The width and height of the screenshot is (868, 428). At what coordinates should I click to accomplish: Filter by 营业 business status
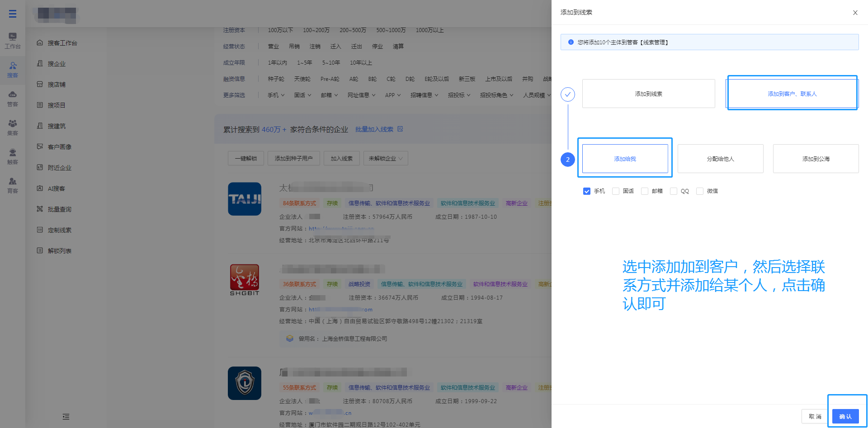(274, 47)
